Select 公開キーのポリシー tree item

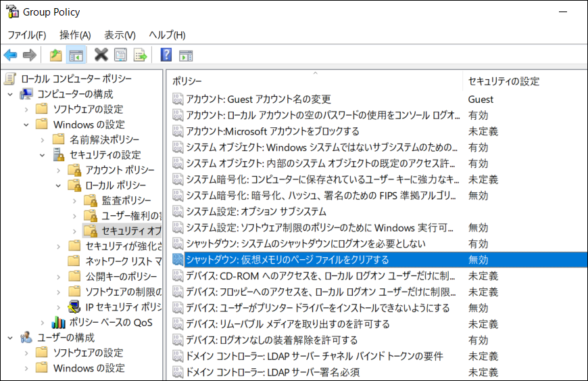click(x=121, y=277)
